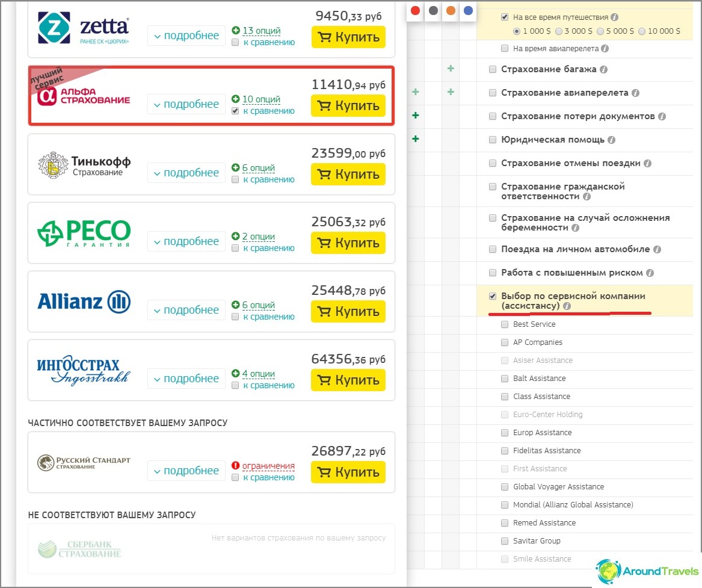Click the red color dot
702x588 pixels.
415,10
